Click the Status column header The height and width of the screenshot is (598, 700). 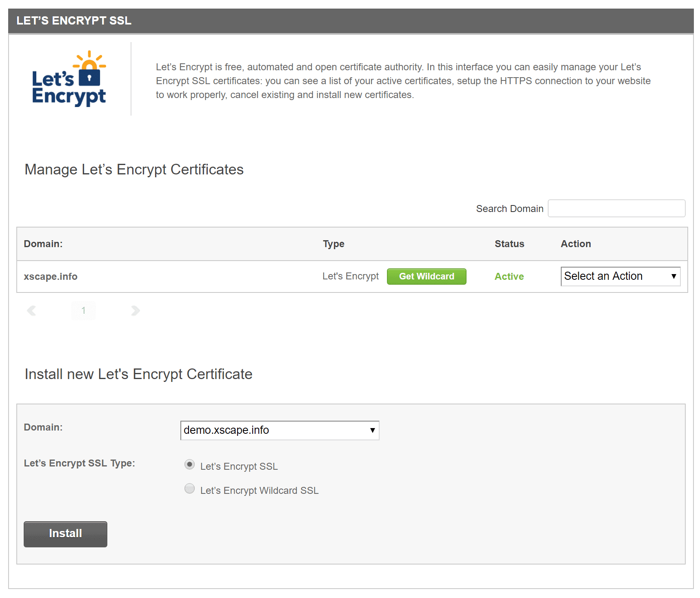(509, 244)
